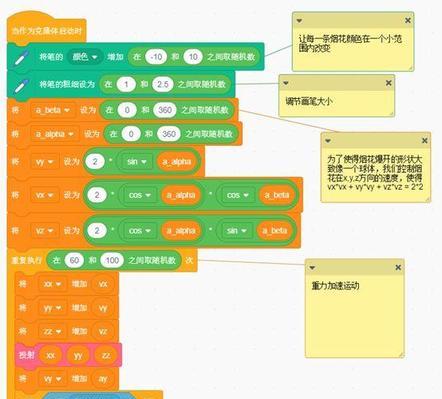Select a_beta reporter in the vx block
This screenshot has width=442, height=399.
[x=277, y=195]
